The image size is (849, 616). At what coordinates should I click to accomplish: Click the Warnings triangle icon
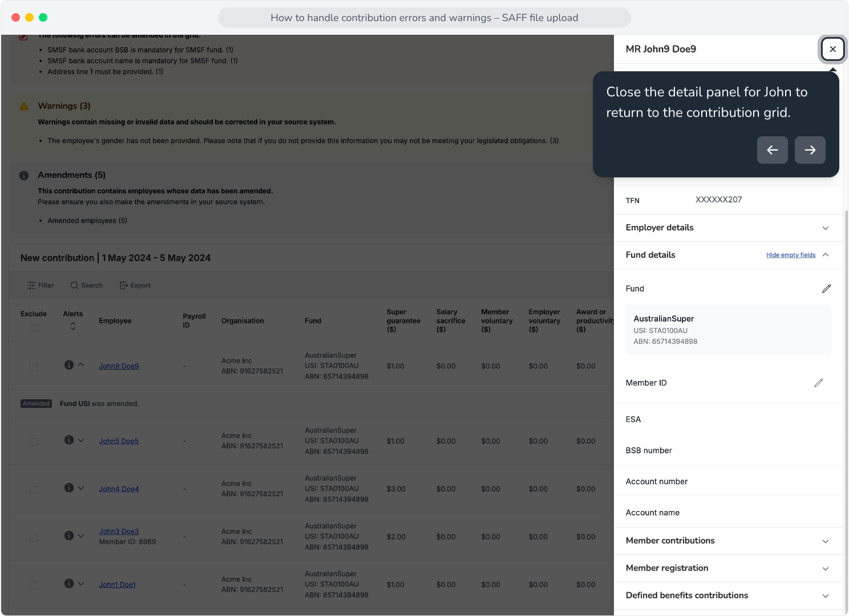(24, 106)
